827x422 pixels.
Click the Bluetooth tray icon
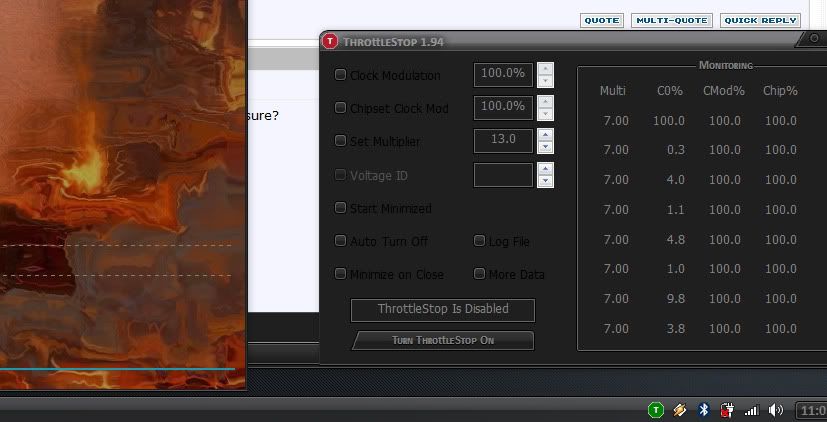(x=703, y=410)
